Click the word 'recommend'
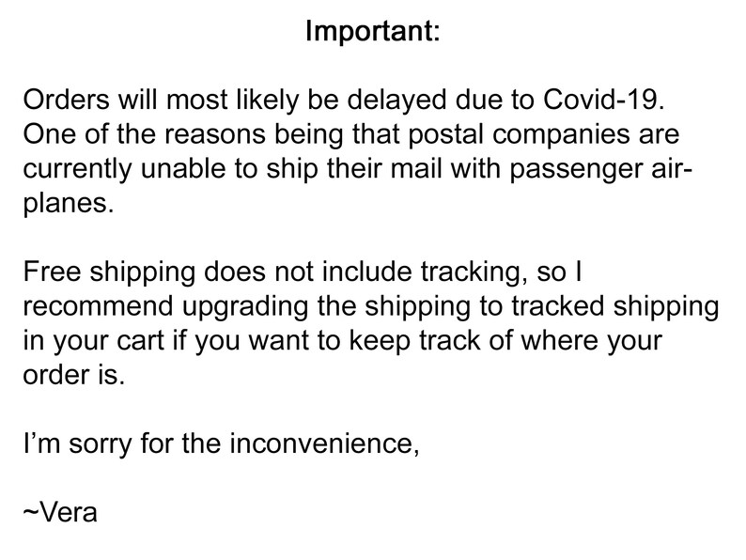 pyautogui.click(x=99, y=306)
